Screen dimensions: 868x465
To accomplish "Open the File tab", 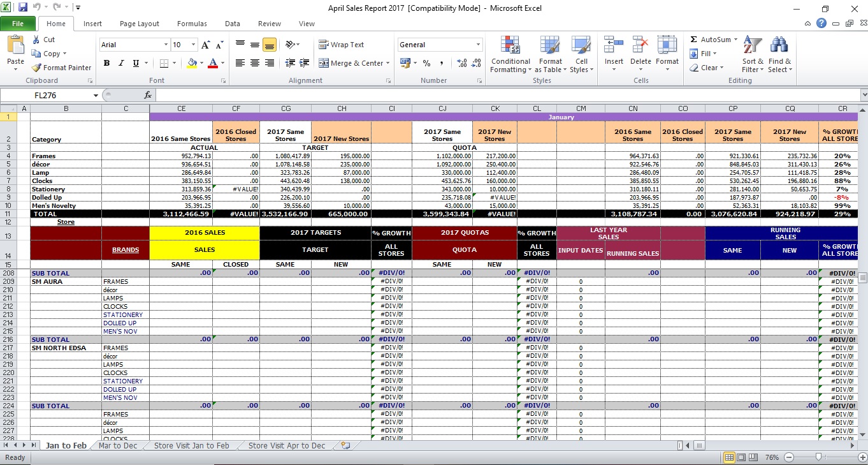I will (x=18, y=24).
